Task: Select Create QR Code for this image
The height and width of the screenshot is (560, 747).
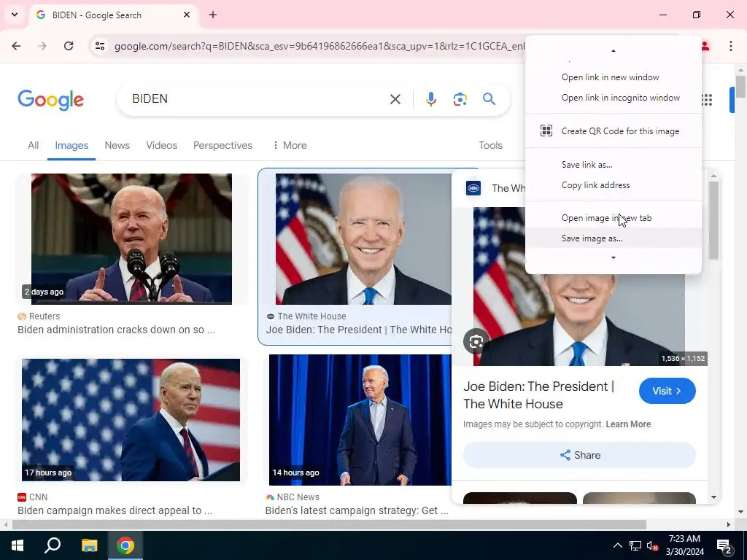Action: (x=613, y=131)
